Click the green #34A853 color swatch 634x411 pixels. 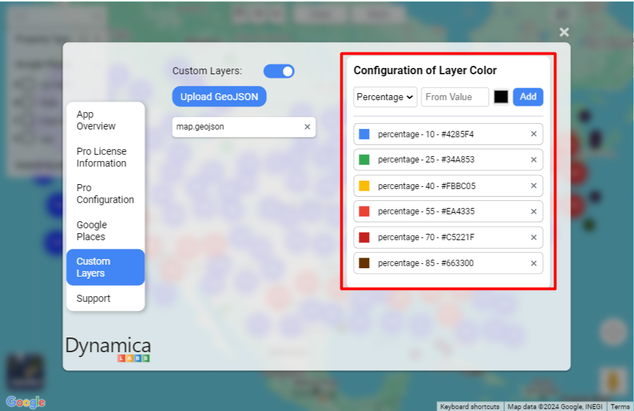(364, 160)
